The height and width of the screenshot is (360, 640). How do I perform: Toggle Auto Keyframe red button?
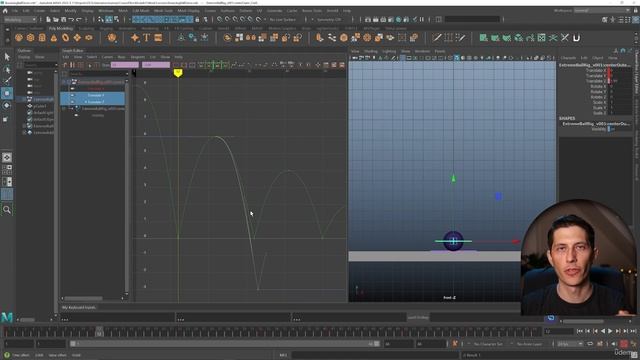(x=624, y=344)
